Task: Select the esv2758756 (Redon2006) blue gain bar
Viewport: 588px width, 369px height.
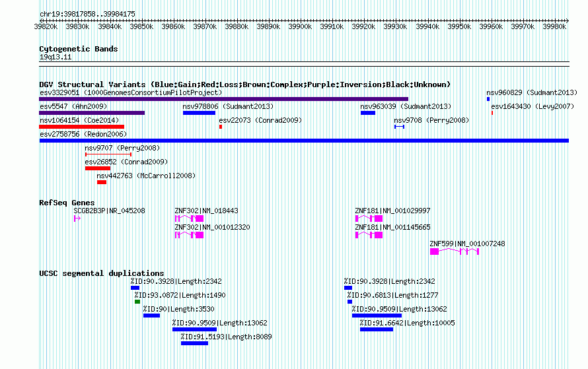Action: (304, 141)
